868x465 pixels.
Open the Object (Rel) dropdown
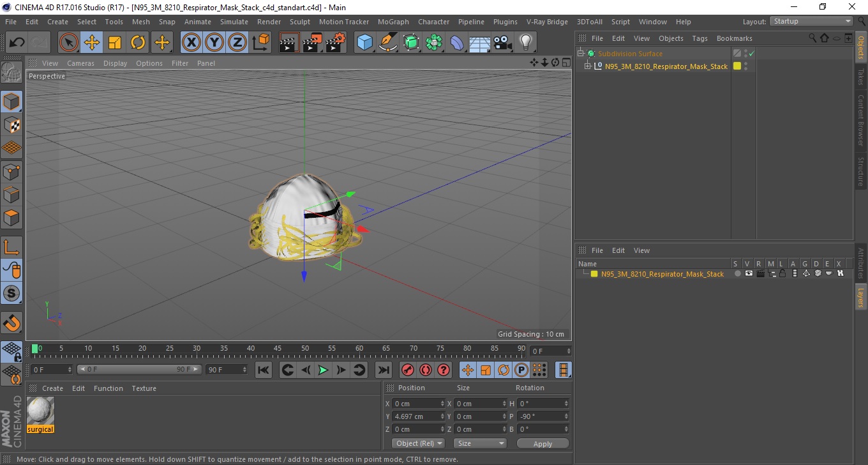418,443
